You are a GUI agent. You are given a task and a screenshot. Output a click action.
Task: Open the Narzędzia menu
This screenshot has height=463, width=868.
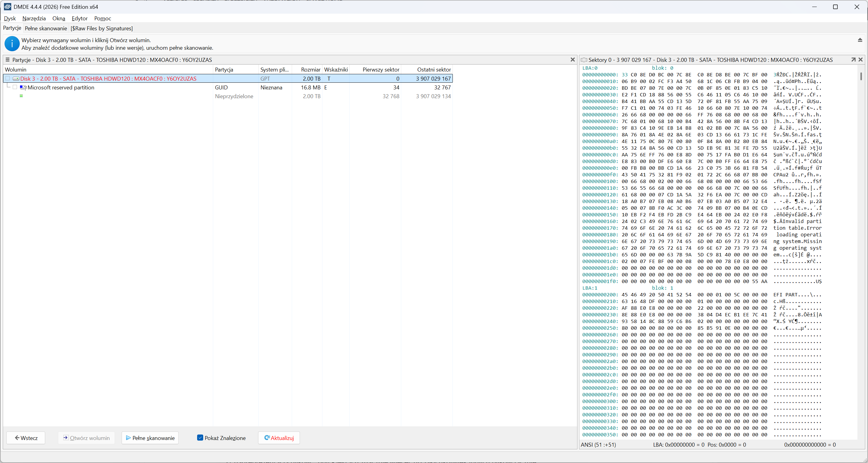click(x=34, y=18)
